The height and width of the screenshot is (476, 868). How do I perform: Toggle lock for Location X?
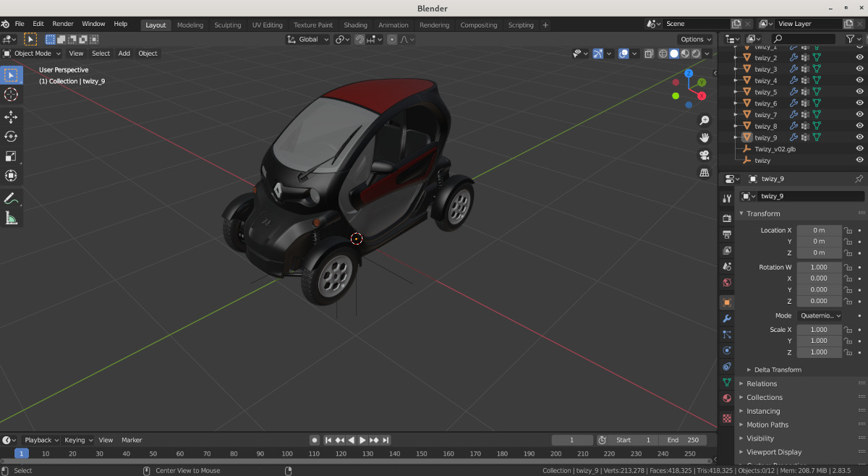848,230
